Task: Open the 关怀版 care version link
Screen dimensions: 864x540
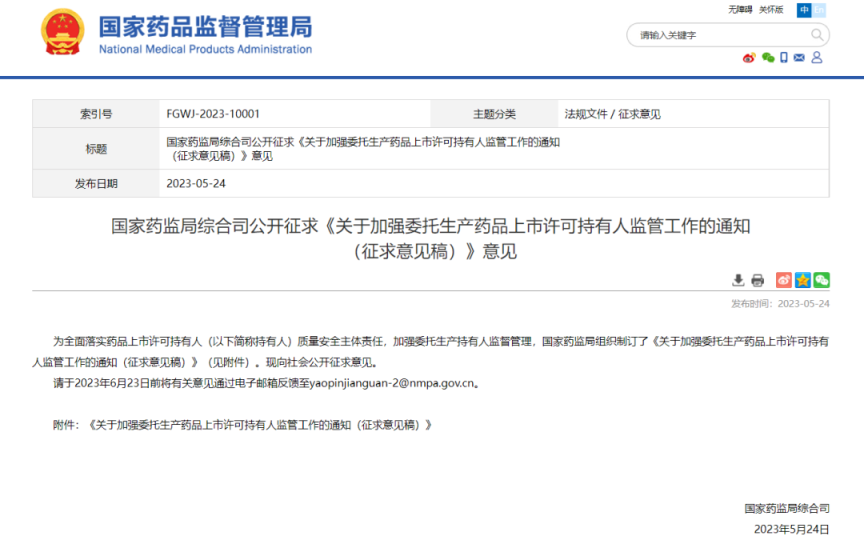Action: click(x=771, y=10)
